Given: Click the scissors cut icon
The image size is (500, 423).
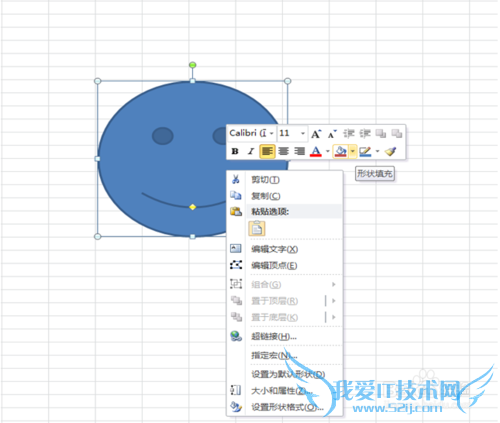Looking at the screenshot, I should click(x=236, y=179).
